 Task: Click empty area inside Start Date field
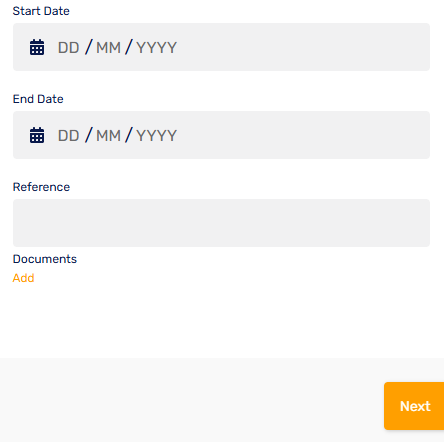coord(300,47)
